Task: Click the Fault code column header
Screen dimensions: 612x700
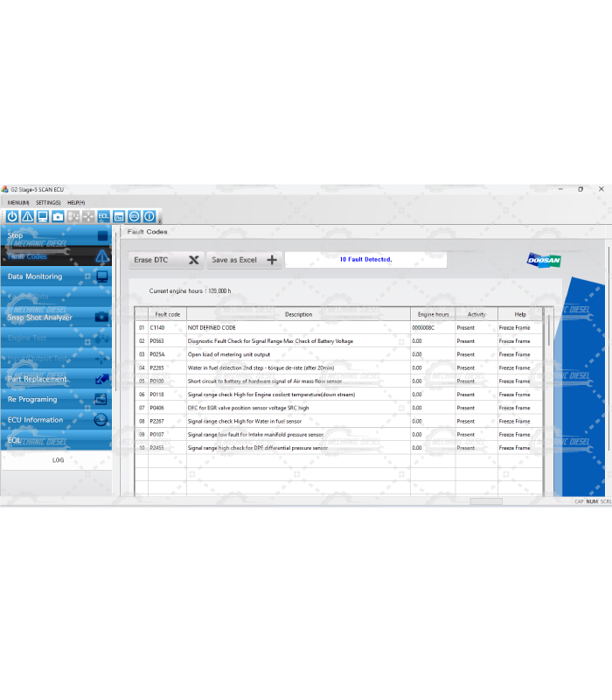Action: (x=167, y=314)
